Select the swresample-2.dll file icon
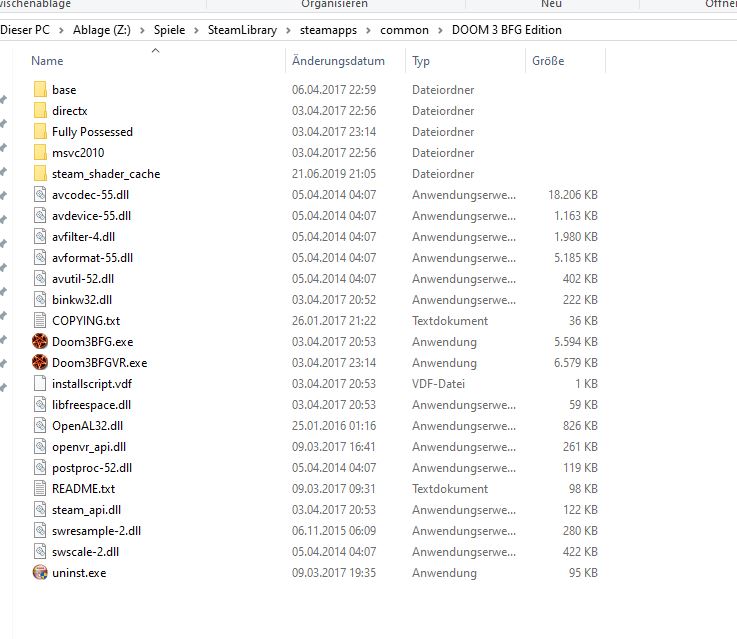Viewport: 737px width, 639px height. click(40, 530)
